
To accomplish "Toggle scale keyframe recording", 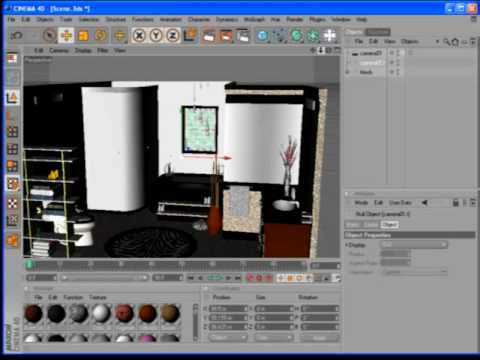I will [290, 278].
